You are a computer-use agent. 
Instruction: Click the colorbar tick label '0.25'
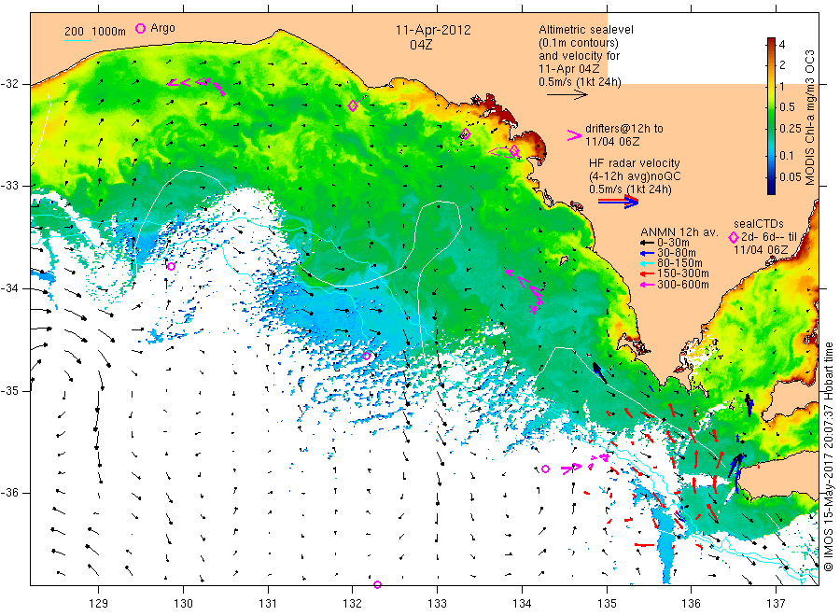[791, 129]
